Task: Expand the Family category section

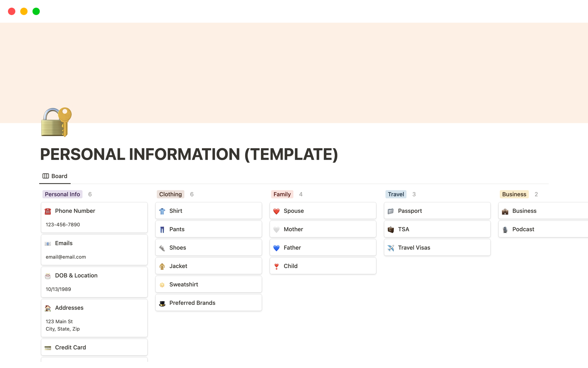Action: pos(281,194)
